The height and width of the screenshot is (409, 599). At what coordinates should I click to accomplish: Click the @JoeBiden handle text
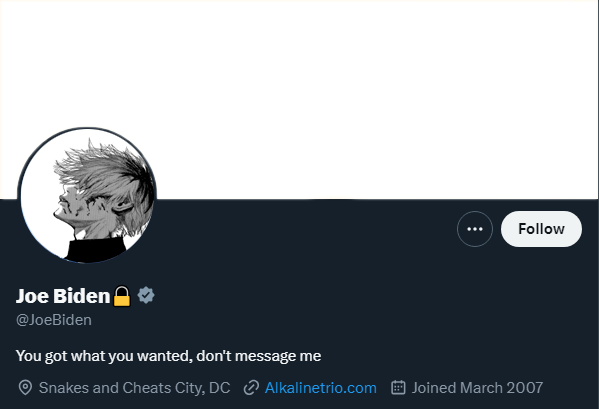(x=54, y=320)
